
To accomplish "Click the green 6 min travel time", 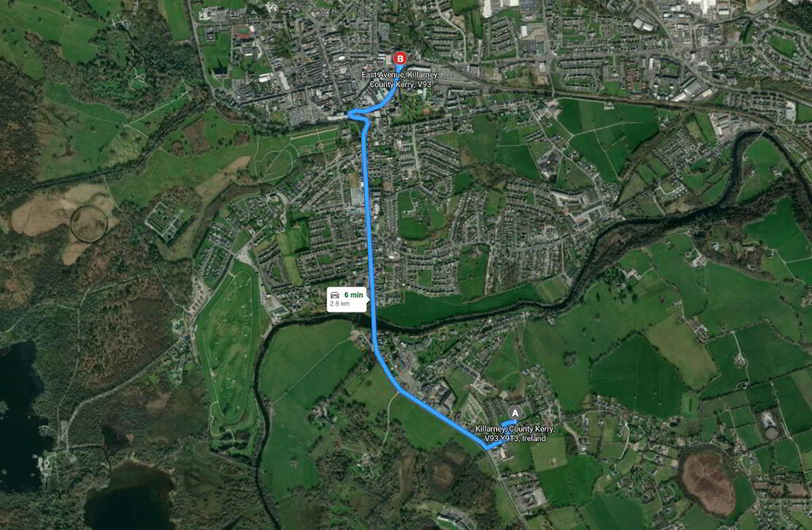I will pos(354,295).
